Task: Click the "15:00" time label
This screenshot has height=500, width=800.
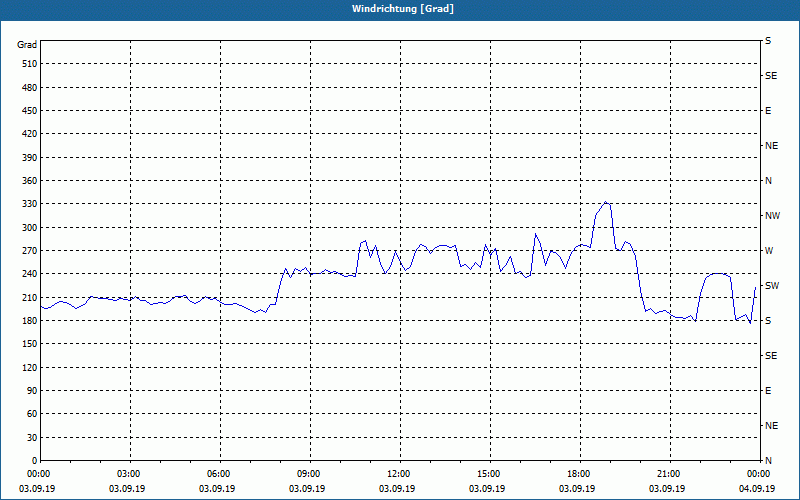Action: tap(488, 474)
